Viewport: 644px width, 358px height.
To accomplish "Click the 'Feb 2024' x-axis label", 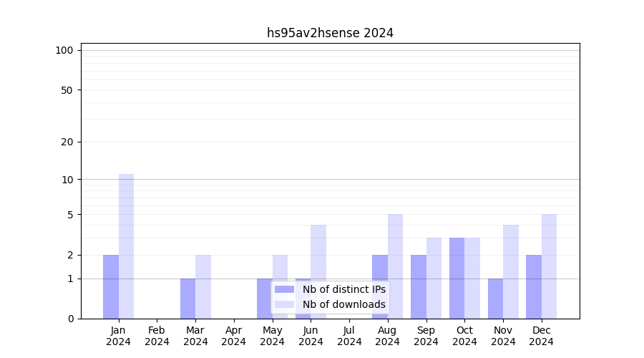I will [157, 336].
